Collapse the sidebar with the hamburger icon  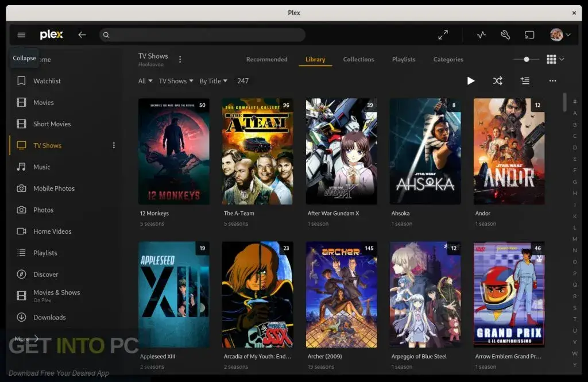click(x=21, y=34)
